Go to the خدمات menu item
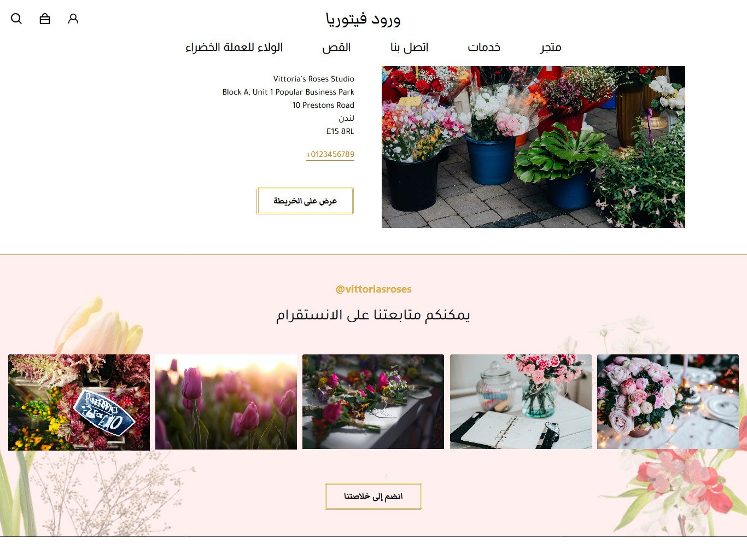This screenshot has width=747, height=560. click(484, 48)
